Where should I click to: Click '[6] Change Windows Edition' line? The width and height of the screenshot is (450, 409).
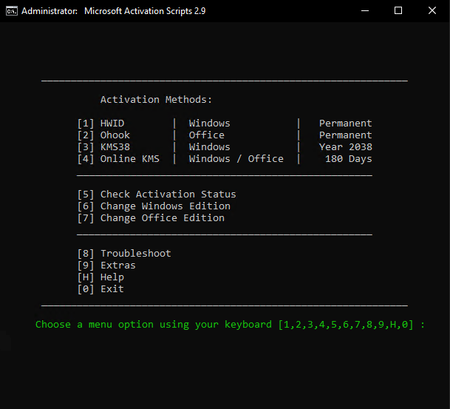[154, 206]
